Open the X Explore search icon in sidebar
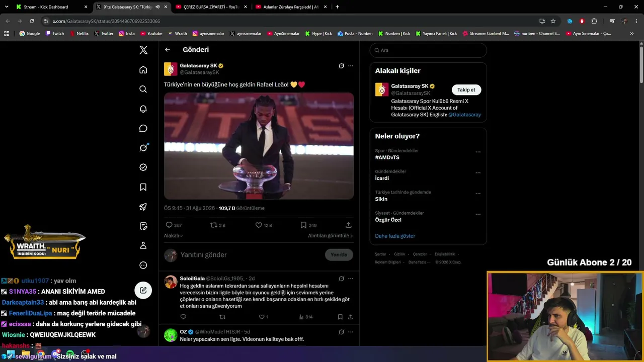Screen dimensions: 644x362 tap(143, 89)
